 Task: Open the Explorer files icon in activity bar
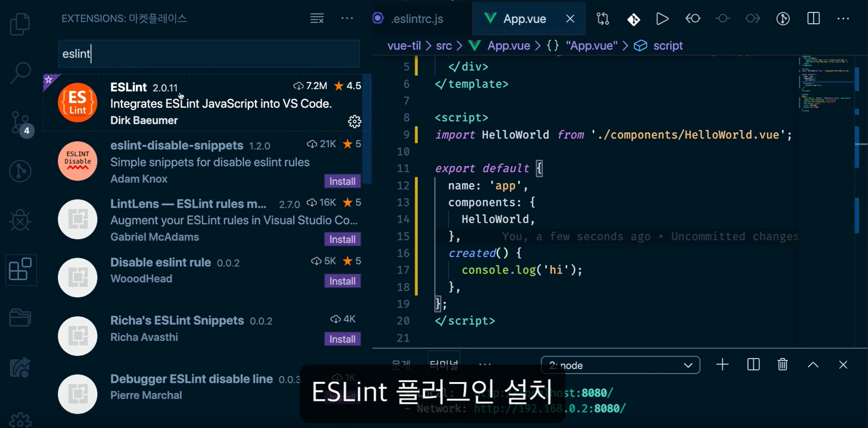coord(20,24)
